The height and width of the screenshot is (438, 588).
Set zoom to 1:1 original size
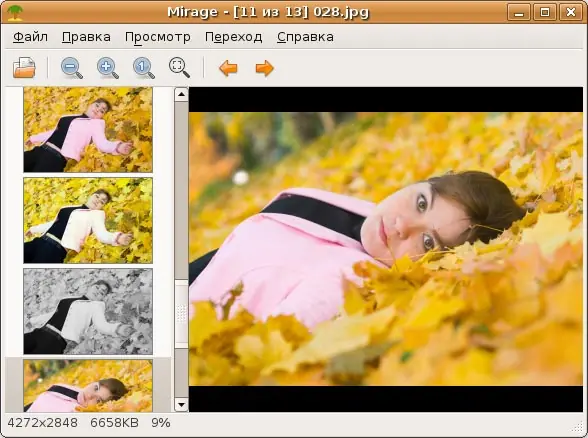144,68
